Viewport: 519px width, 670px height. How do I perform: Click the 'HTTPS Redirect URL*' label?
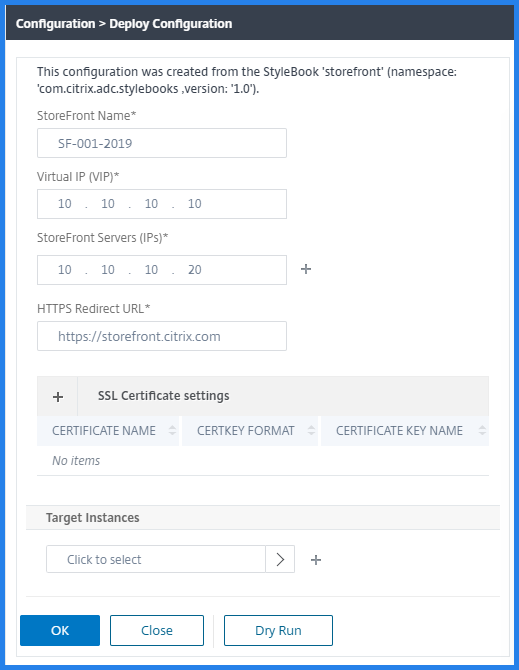tap(94, 309)
